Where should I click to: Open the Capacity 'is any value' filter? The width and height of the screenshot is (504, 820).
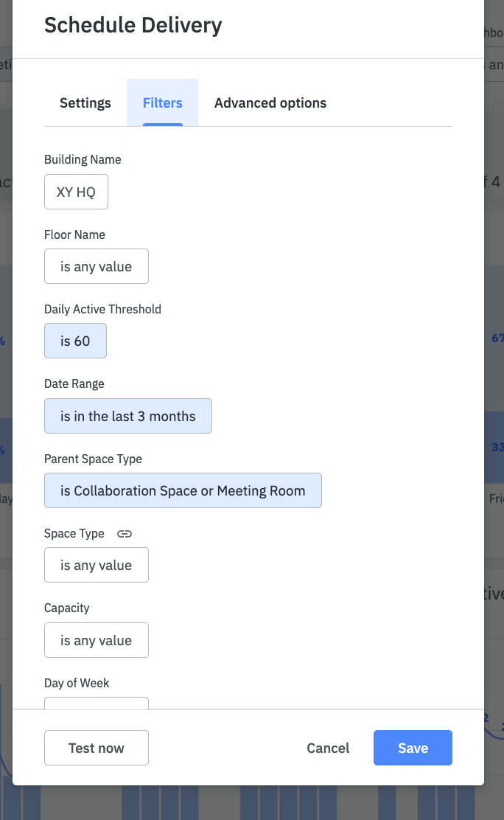point(97,640)
